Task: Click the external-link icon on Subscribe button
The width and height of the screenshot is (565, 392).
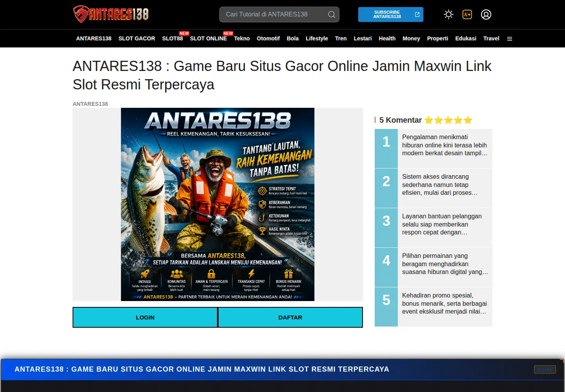Action: pos(417,15)
